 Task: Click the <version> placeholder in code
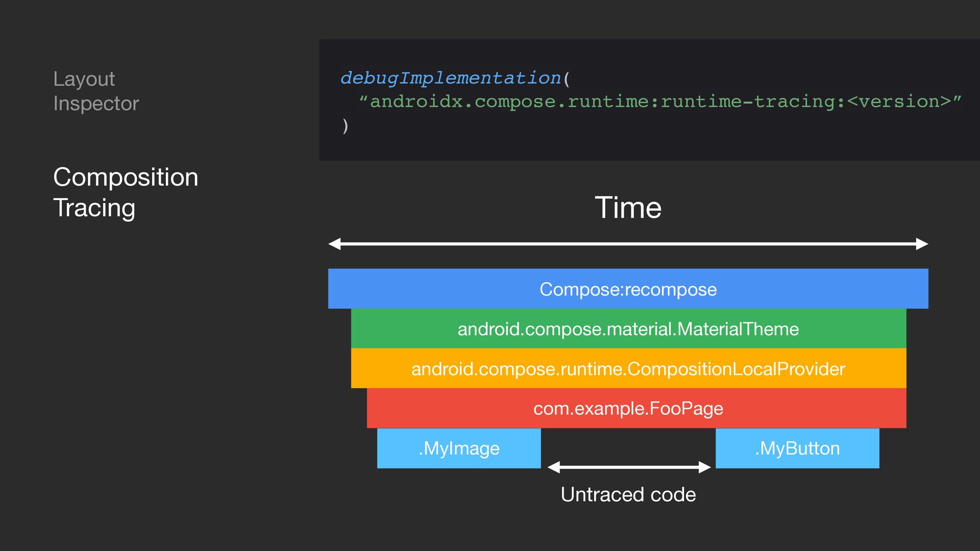click(899, 102)
